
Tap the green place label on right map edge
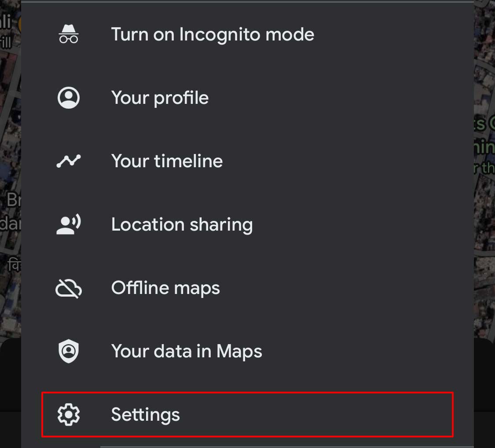[484, 146]
